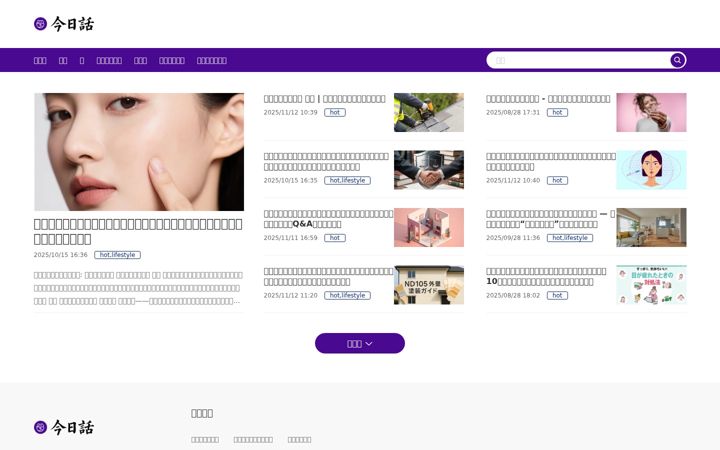
Task: Open the article headline dated 2025/08/28 17:31
Action: tap(548, 99)
